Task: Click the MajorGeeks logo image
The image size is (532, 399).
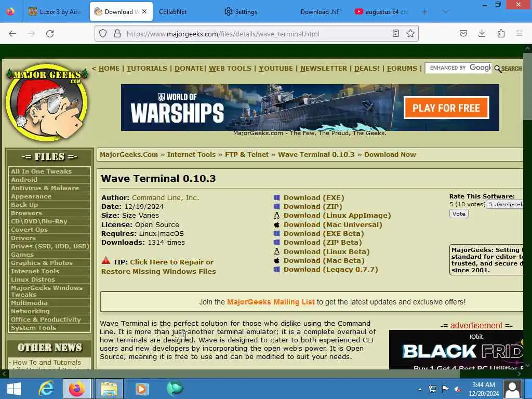Action: (47, 102)
